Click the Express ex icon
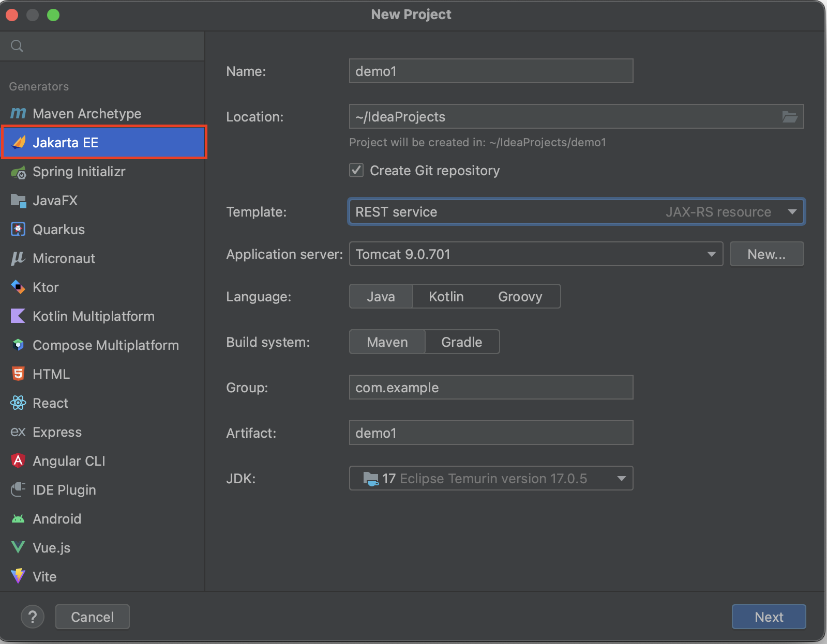The image size is (827, 644). pos(18,432)
